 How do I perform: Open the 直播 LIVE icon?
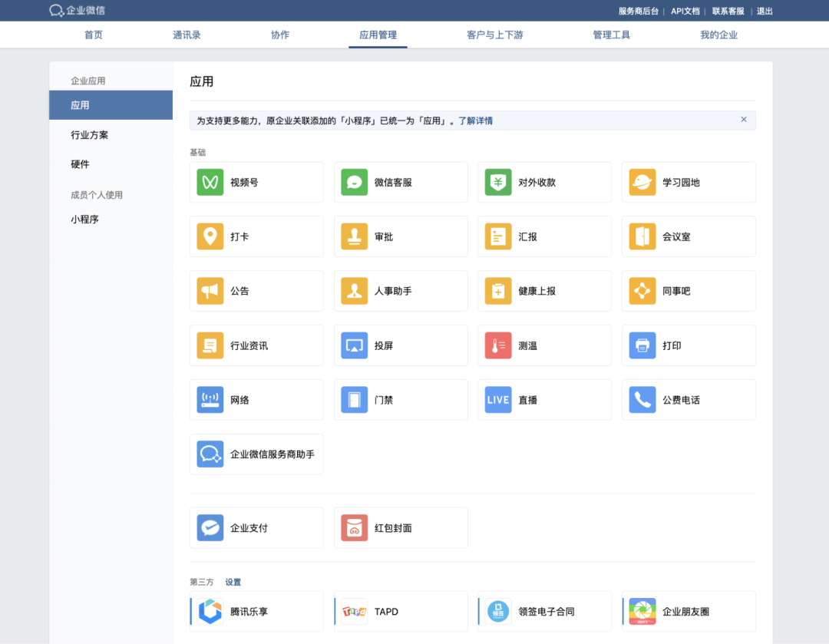[x=498, y=400]
